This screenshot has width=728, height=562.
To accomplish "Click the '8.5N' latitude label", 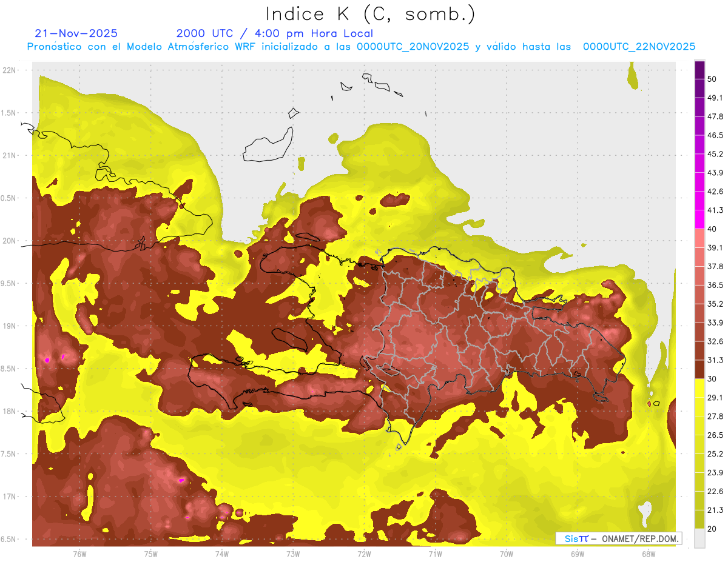I will 9,369.
